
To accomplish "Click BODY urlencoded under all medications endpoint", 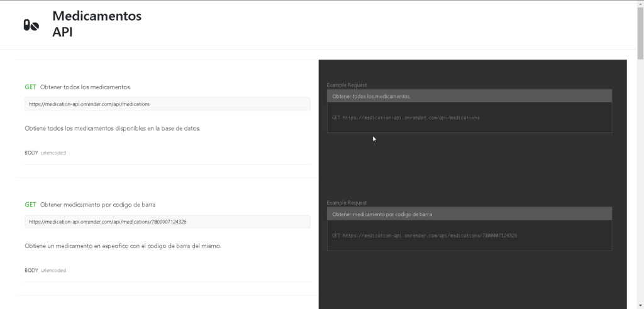I will 45,153.
